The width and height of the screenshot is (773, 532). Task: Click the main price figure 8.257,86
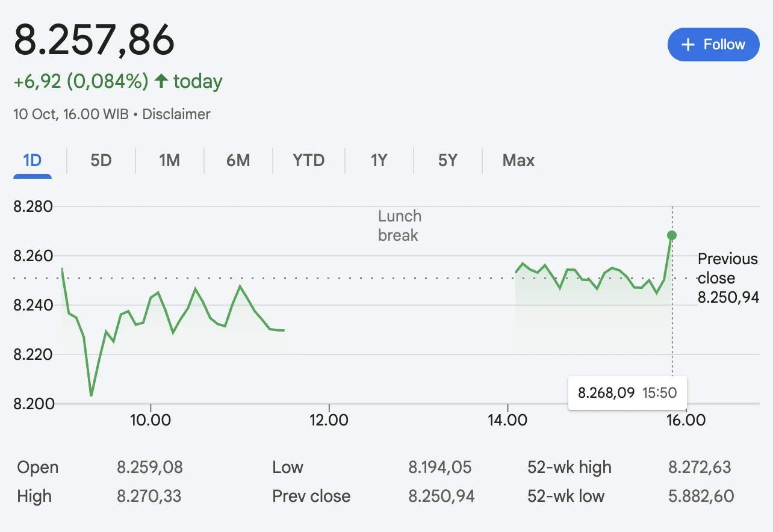(x=95, y=40)
